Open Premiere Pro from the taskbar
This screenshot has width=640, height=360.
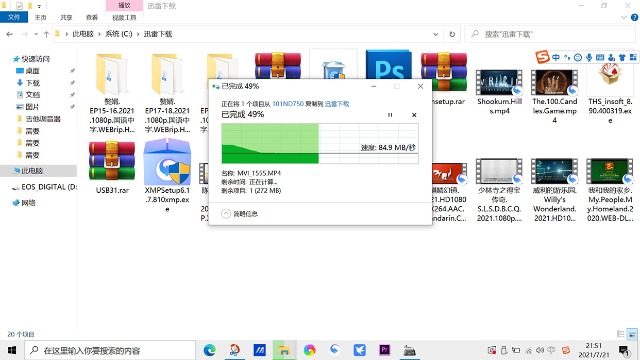click(x=384, y=350)
